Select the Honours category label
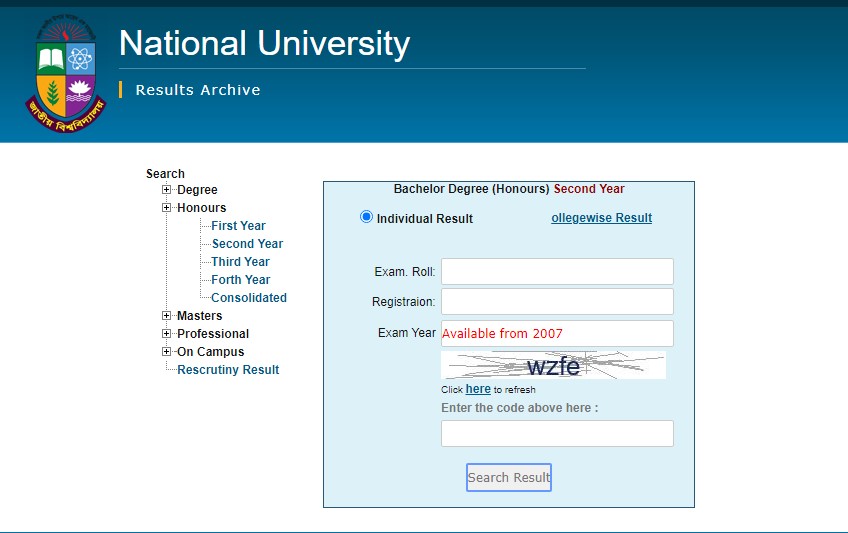 click(x=202, y=208)
